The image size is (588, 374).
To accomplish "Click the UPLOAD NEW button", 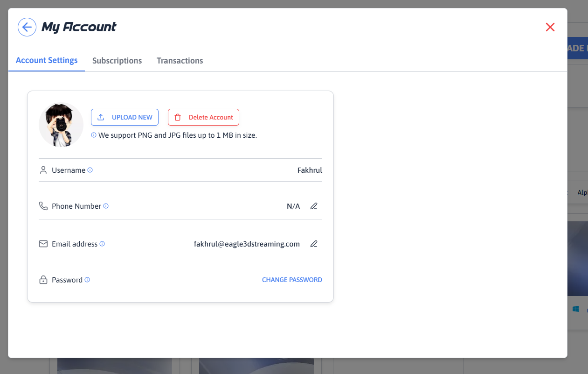I will [125, 117].
